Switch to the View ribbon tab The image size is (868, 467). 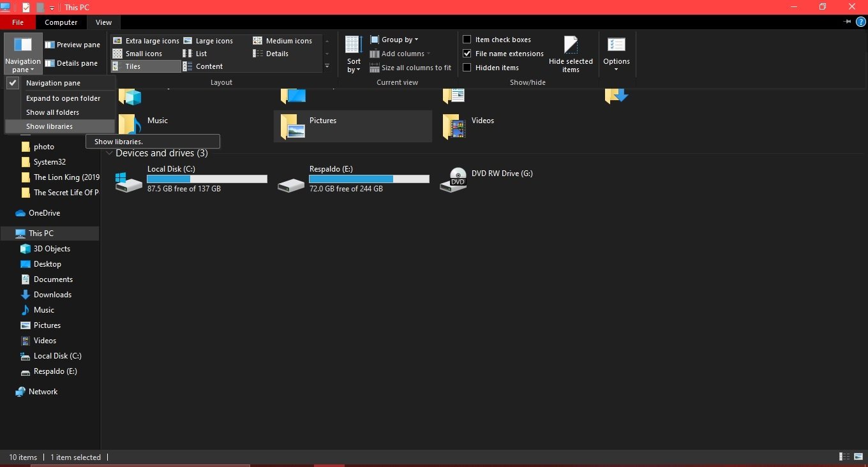103,22
